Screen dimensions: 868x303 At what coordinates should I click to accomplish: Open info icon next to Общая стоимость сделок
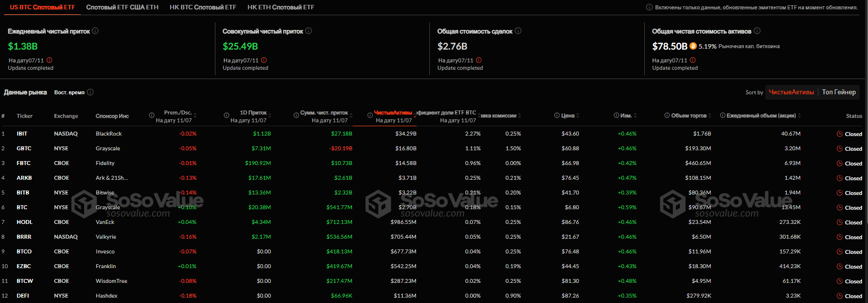pyautogui.click(x=518, y=31)
